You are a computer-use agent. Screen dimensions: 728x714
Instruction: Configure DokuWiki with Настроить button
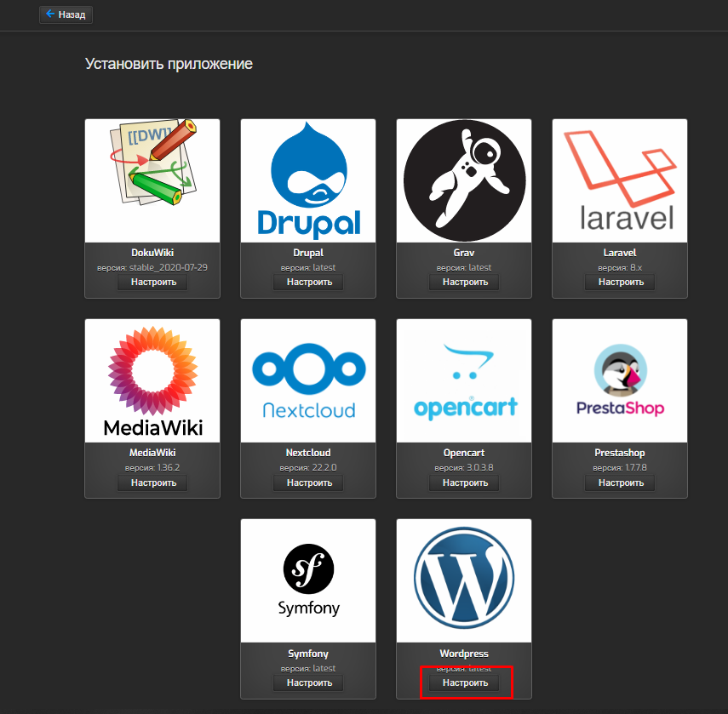[x=152, y=282]
